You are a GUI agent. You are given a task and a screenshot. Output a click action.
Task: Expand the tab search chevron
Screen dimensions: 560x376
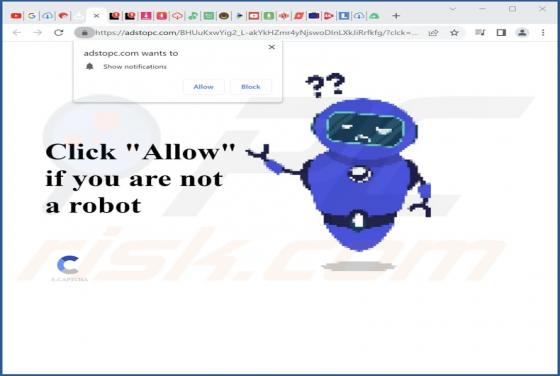click(452, 9)
